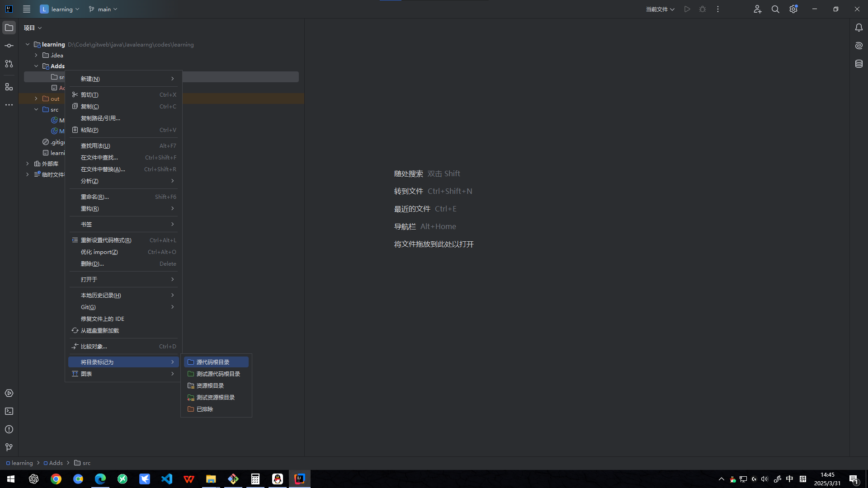Open the Database tool window icon
This screenshot has width=868, height=488.
[859, 64]
